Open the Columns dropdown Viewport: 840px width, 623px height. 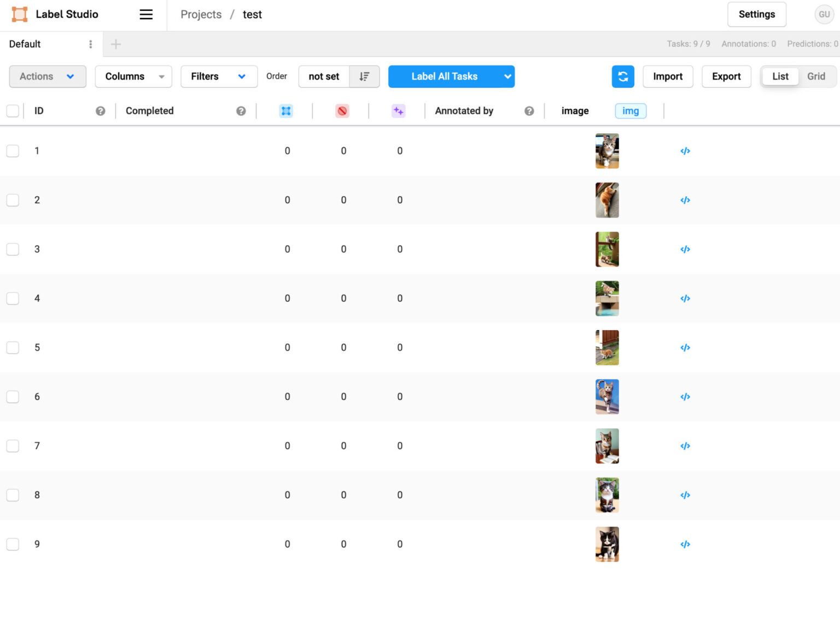[x=133, y=77]
